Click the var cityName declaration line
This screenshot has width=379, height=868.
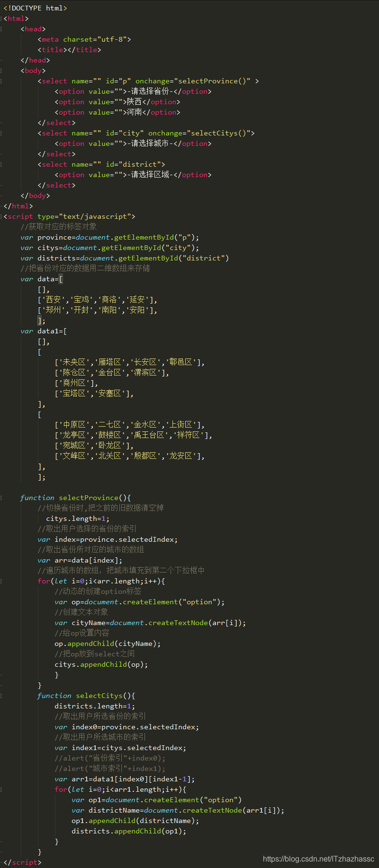click(150, 623)
